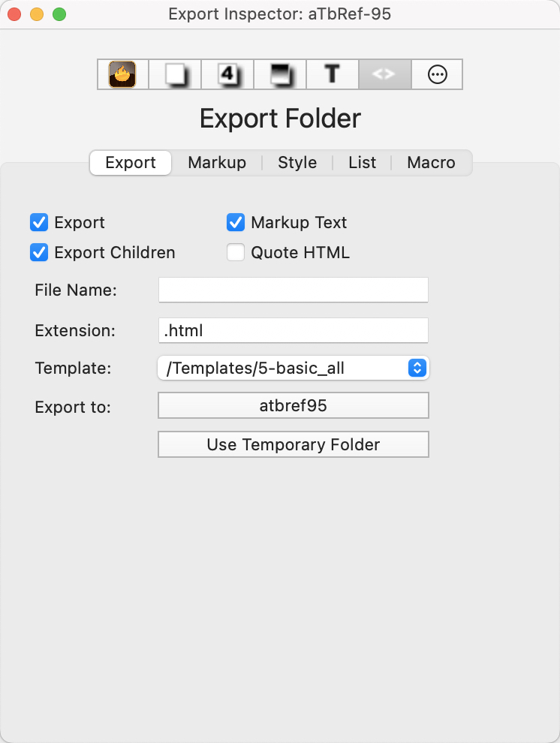The height and width of the screenshot is (743, 560).
Task: Open the Text inspector T icon
Action: tap(332, 74)
